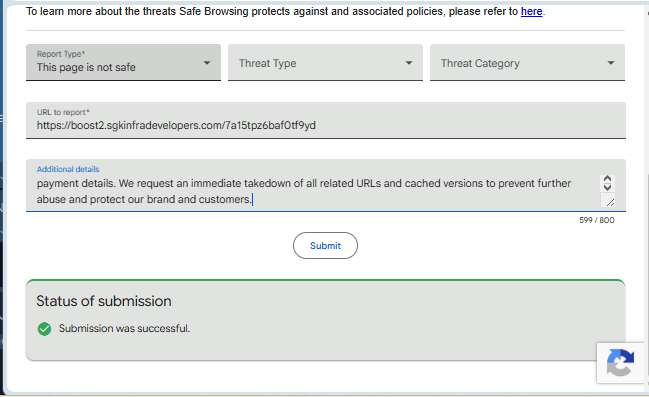Follow the 'here' policies link
This screenshot has height=397, width=649.
(531, 11)
